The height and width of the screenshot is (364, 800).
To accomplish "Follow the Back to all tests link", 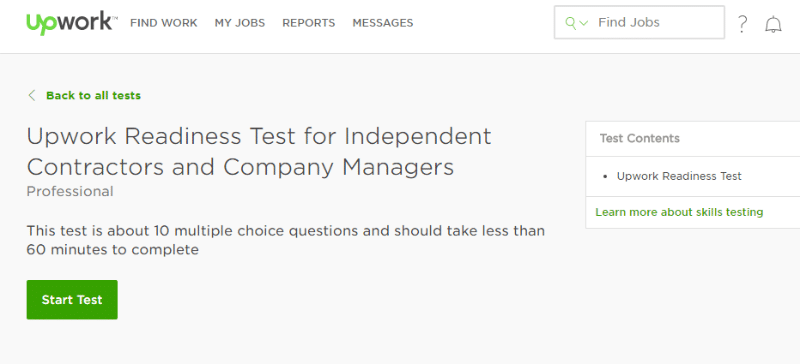I will pyautogui.click(x=93, y=95).
